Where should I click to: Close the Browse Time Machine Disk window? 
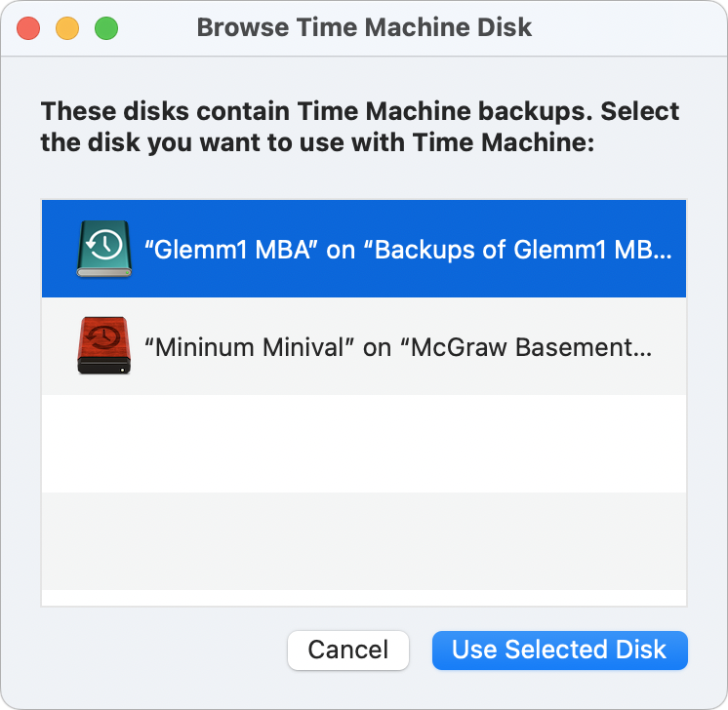pos(28,28)
